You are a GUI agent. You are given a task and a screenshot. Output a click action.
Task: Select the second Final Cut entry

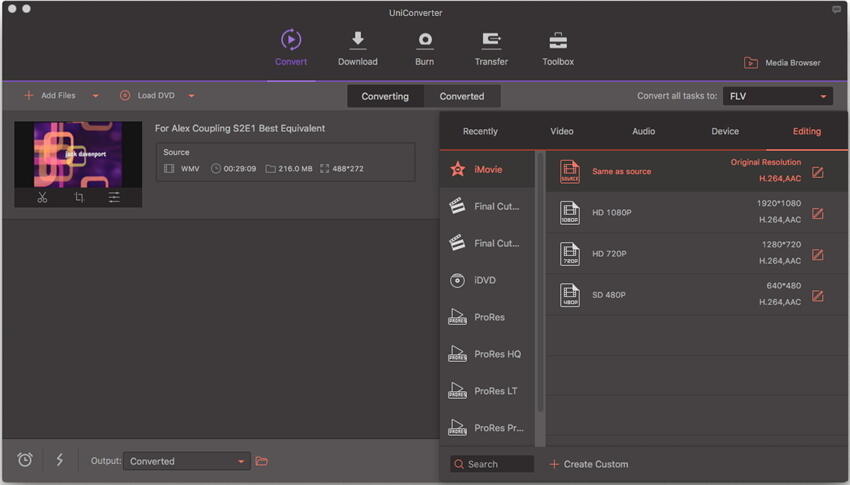click(487, 243)
